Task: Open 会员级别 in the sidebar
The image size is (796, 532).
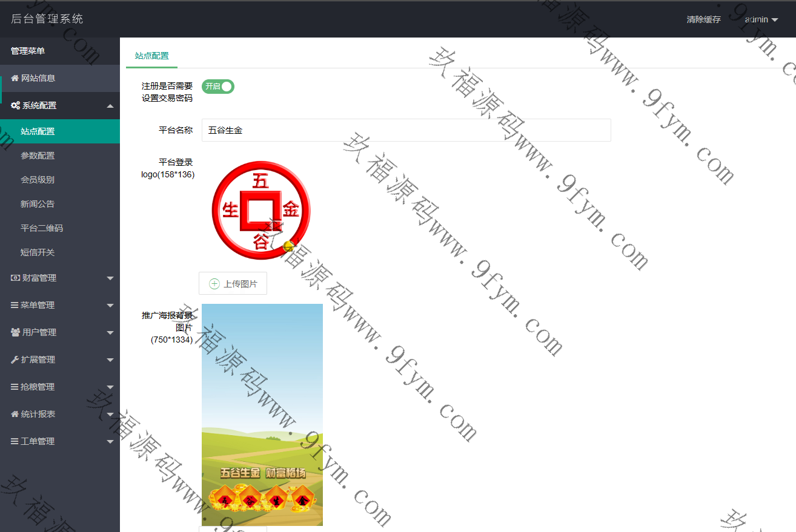Action: coord(38,180)
